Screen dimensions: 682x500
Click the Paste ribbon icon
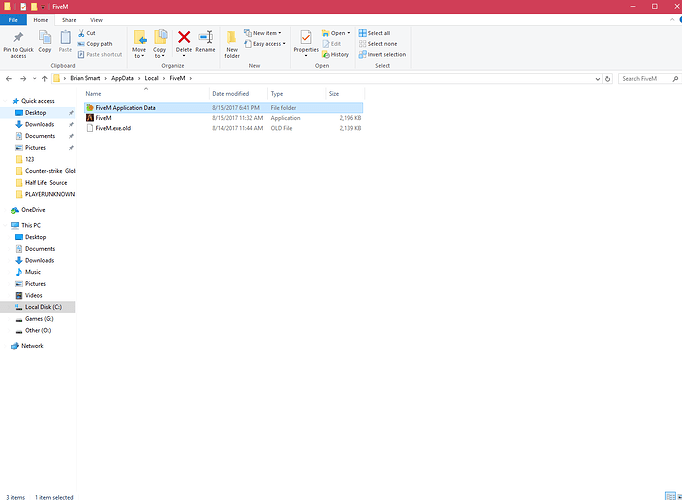tap(65, 42)
